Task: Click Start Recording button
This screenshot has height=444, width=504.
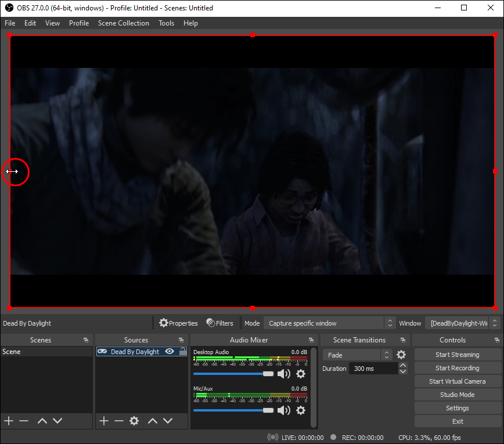Action: click(457, 368)
